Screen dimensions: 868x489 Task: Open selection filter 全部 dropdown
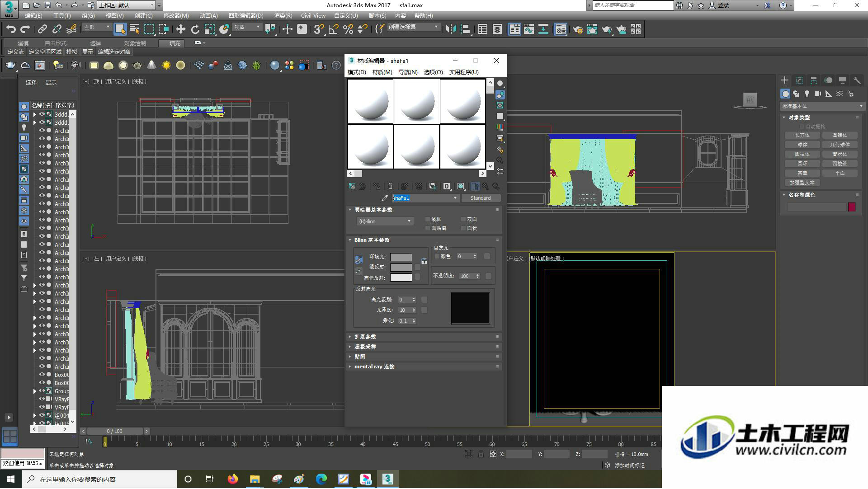tap(97, 28)
